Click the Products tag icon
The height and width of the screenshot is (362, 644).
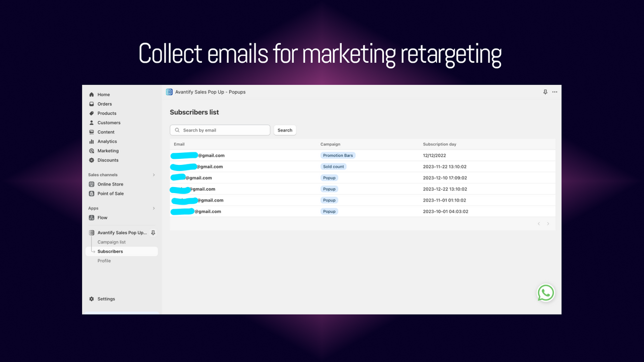[92, 113]
